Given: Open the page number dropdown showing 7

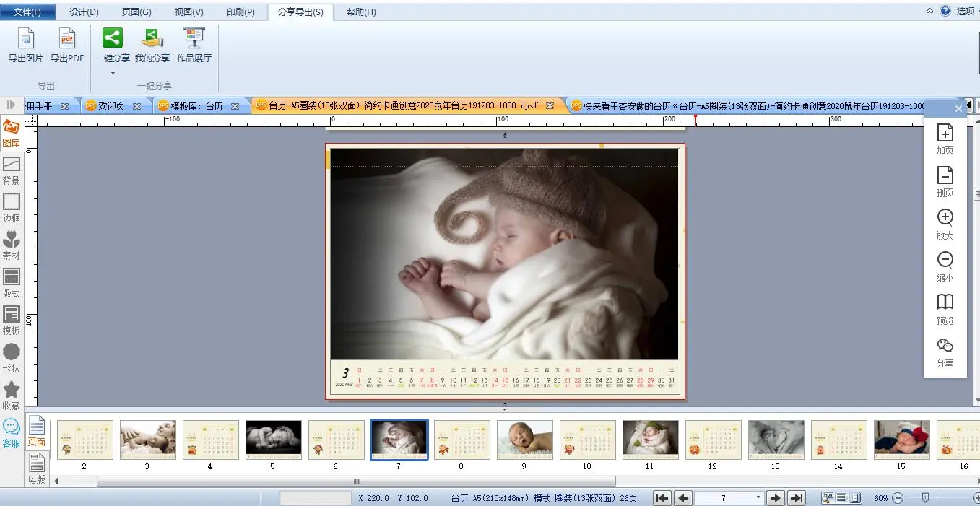Looking at the screenshot, I should [758, 498].
